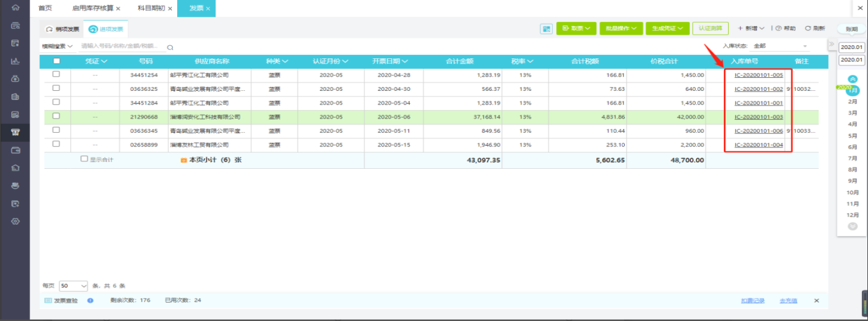Click the 帮助 help icon
This screenshot has width=868, height=321.
tap(778, 28)
